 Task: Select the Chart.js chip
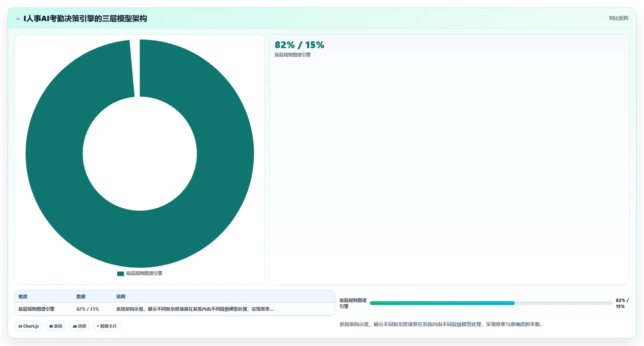tap(29, 326)
